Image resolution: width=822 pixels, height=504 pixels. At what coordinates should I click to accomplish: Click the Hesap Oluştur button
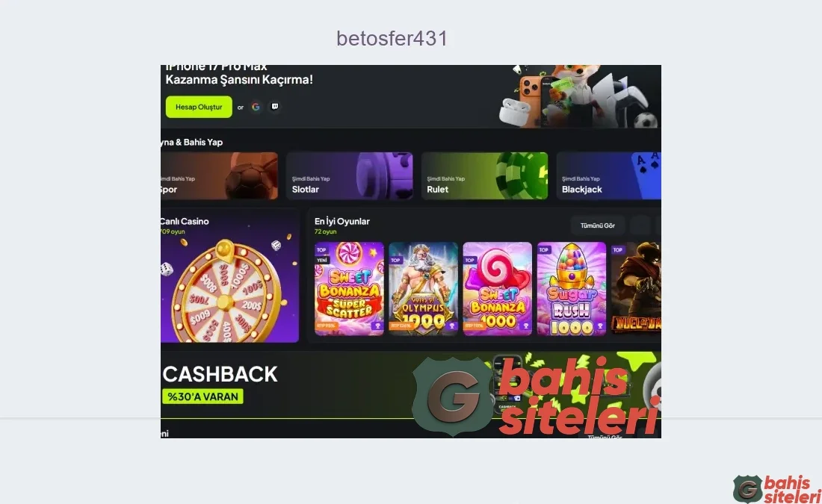(199, 107)
